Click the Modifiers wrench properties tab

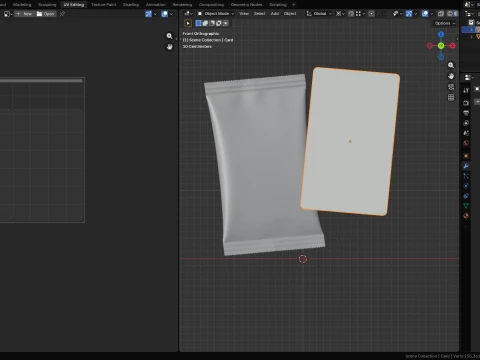pos(466,166)
